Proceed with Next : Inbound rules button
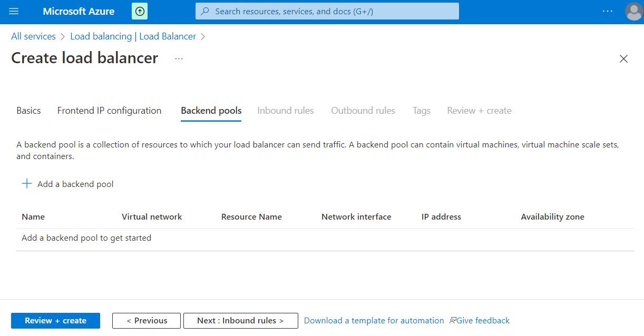Viewport: 644px width, 336px height. tap(240, 321)
